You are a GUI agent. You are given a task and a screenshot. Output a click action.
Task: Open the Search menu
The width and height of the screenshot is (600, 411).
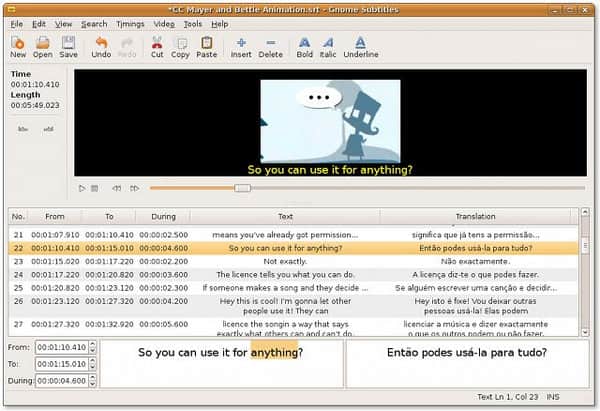[x=94, y=24]
